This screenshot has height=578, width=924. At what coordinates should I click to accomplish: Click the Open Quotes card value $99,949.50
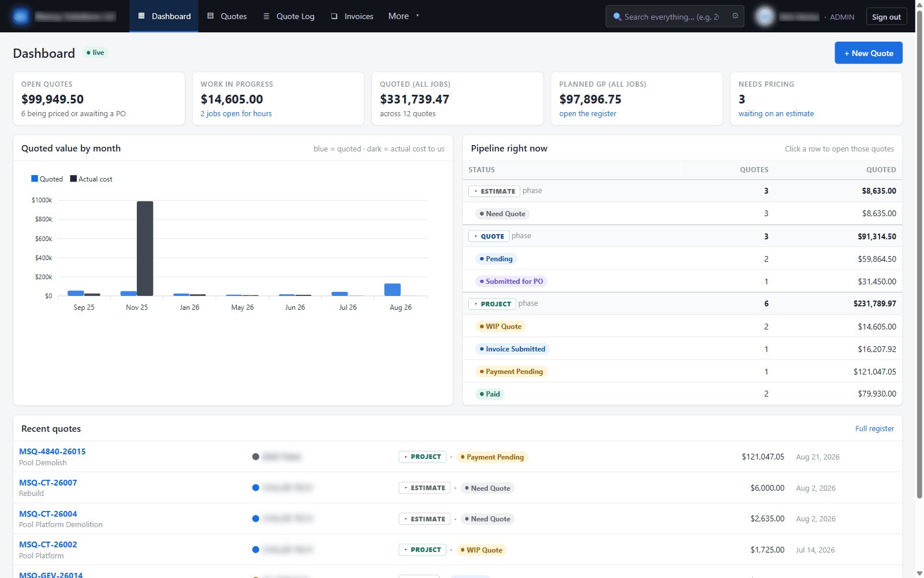[53, 99]
